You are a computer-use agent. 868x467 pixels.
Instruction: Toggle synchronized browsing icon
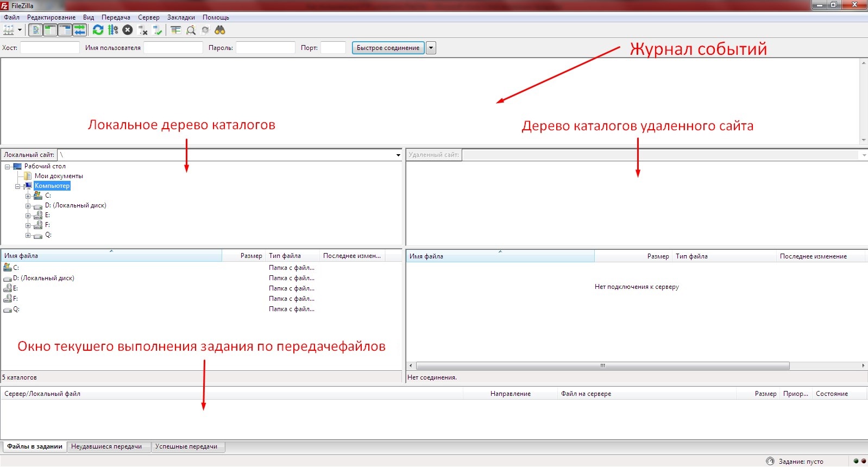(205, 30)
